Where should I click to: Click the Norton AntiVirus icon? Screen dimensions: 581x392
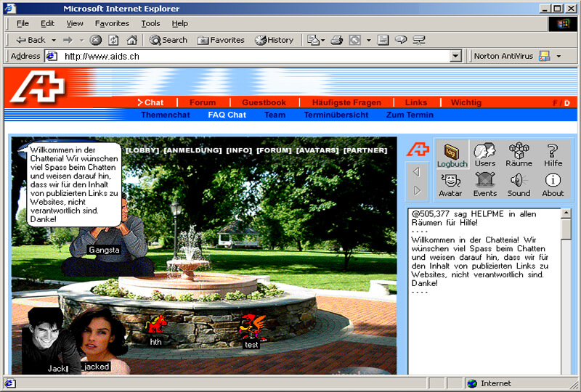click(544, 57)
